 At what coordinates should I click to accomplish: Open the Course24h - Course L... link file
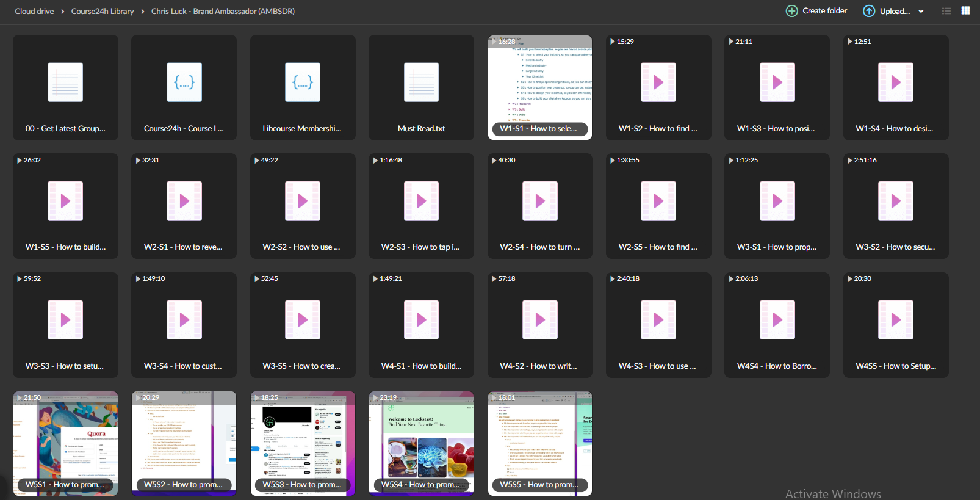pyautogui.click(x=184, y=87)
